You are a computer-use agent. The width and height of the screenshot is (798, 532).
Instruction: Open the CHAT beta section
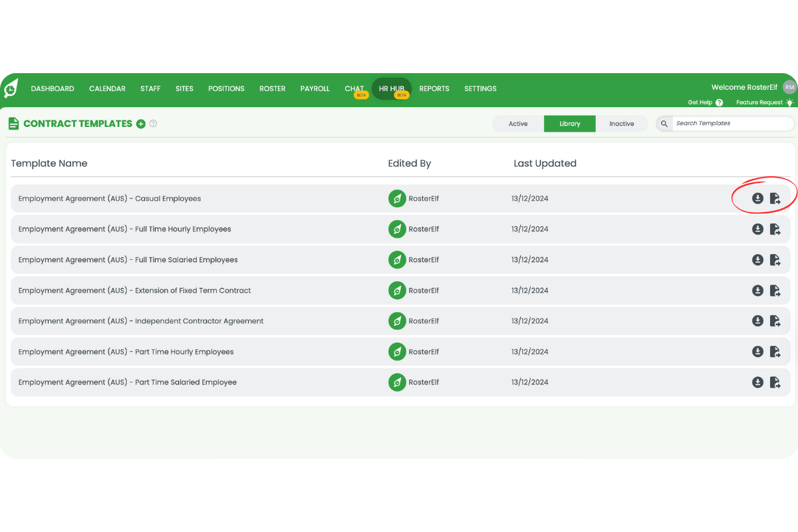coord(354,88)
